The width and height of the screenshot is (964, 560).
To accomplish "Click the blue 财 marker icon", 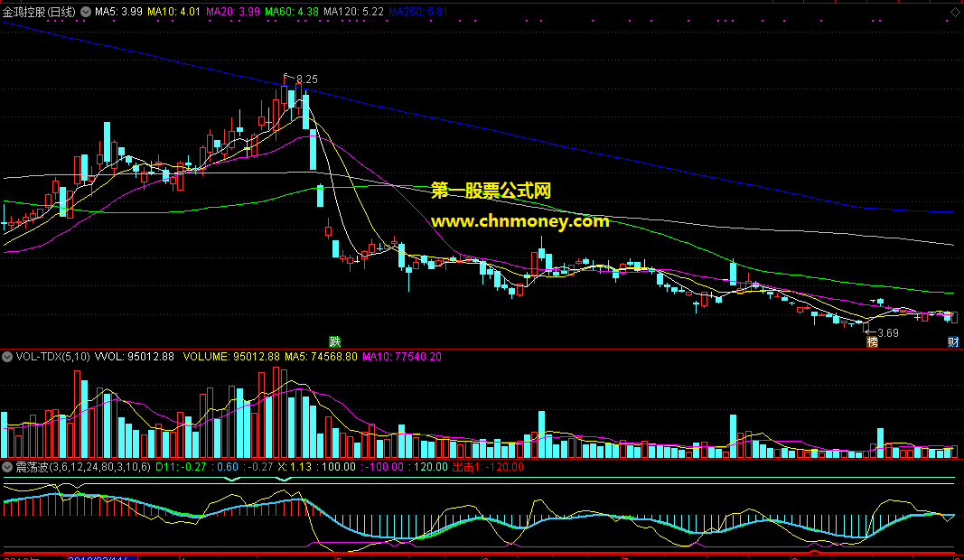I will pos(953,341).
